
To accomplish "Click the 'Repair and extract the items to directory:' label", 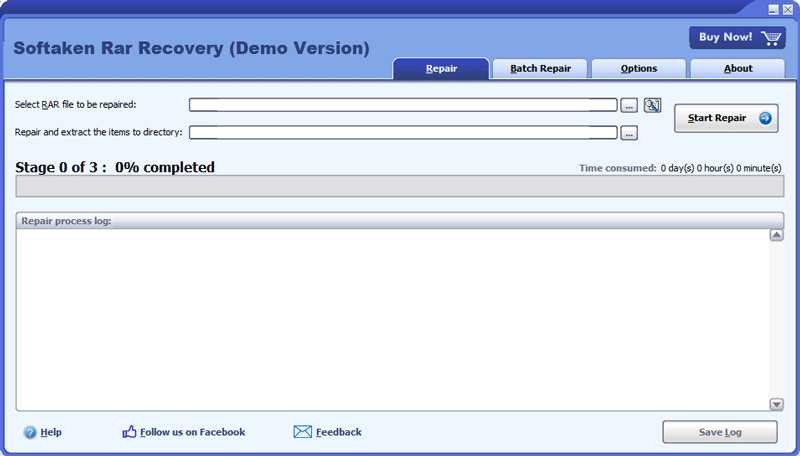I will pyautogui.click(x=98, y=132).
